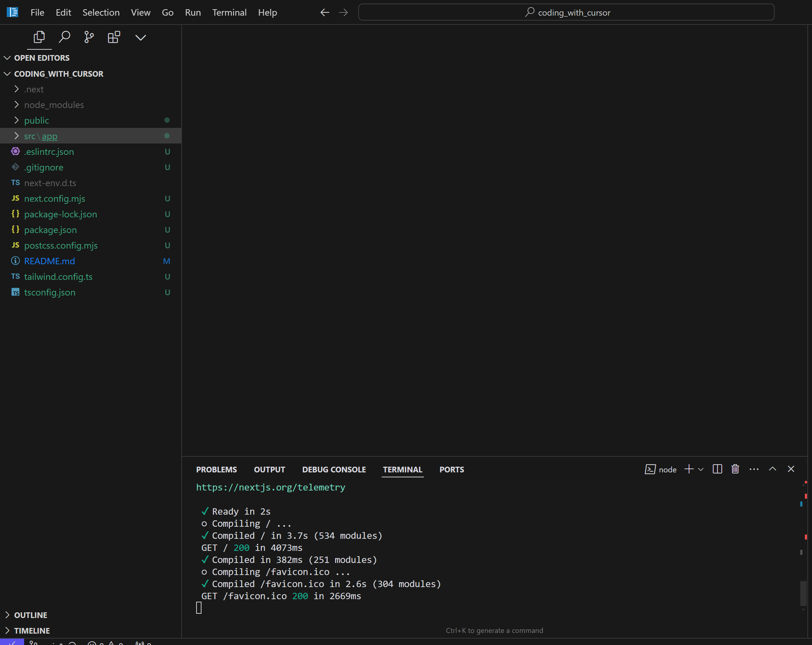Click the TS icon beside tailwind.config.ts

coord(15,276)
